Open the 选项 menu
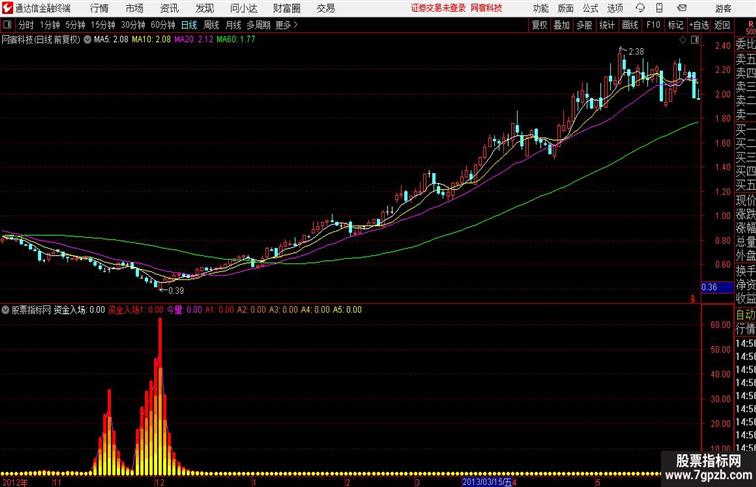The height and width of the screenshot is (487, 756). pos(615,8)
